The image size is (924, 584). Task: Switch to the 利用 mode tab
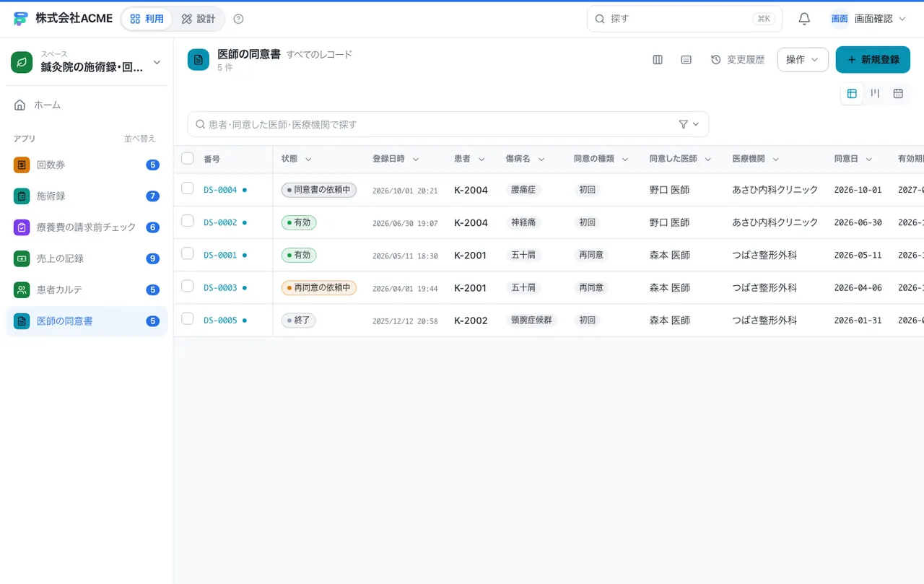[147, 19]
